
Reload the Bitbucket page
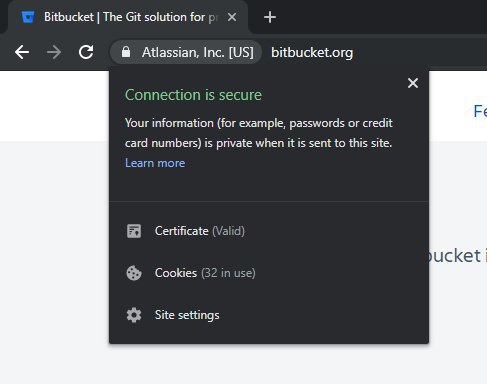click(86, 52)
